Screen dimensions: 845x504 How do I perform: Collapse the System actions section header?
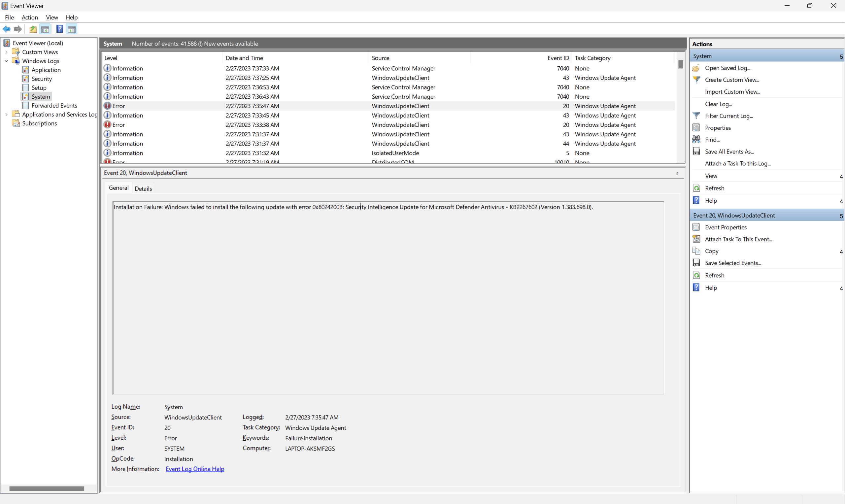841,56
